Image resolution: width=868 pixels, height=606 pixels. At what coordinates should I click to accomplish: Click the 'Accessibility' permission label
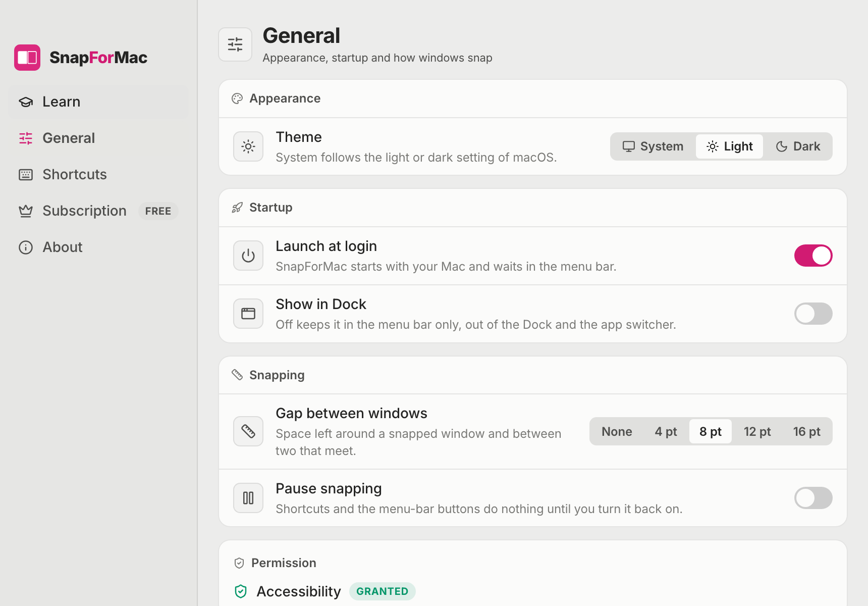click(x=299, y=591)
